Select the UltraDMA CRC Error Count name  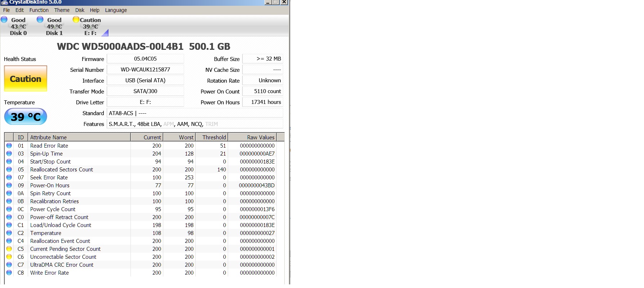click(62, 265)
